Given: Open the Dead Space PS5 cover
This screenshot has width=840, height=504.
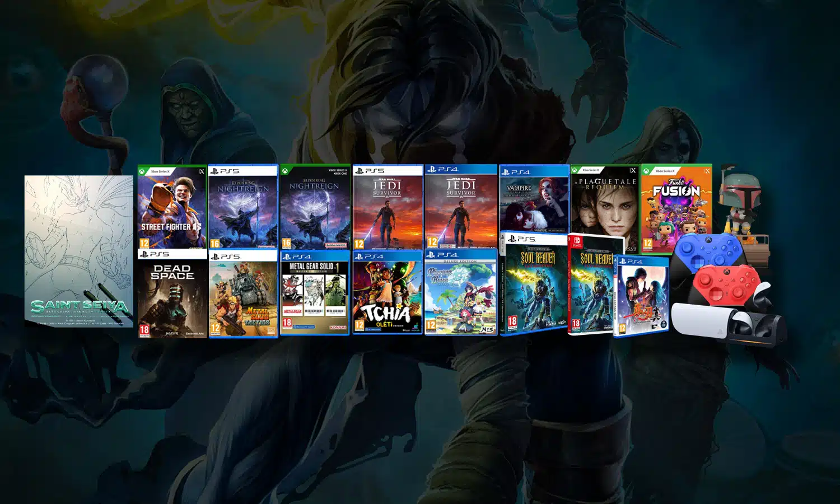Looking at the screenshot, I should (172, 293).
